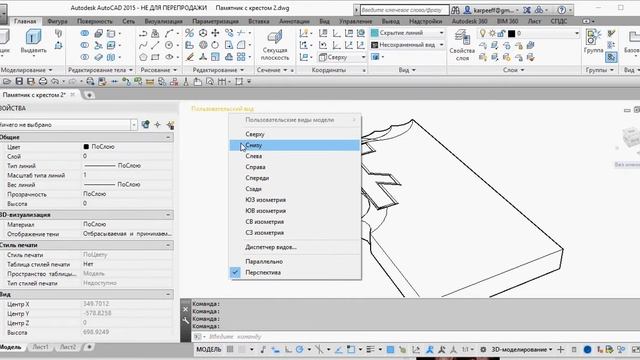Screen dimensions: 640x360
Task: Check the Перспектива projection option
Action: [x=295, y=273]
